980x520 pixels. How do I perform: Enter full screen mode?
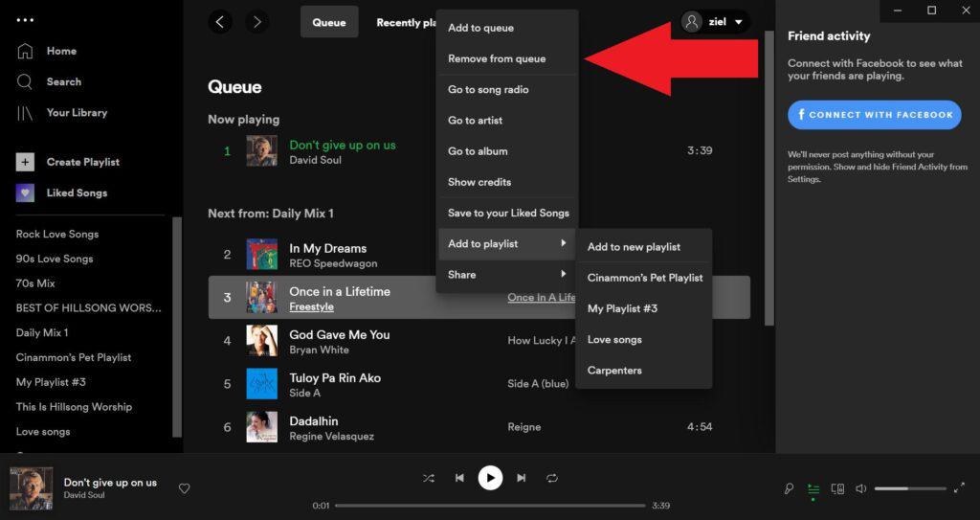pyautogui.click(x=959, y=488)
